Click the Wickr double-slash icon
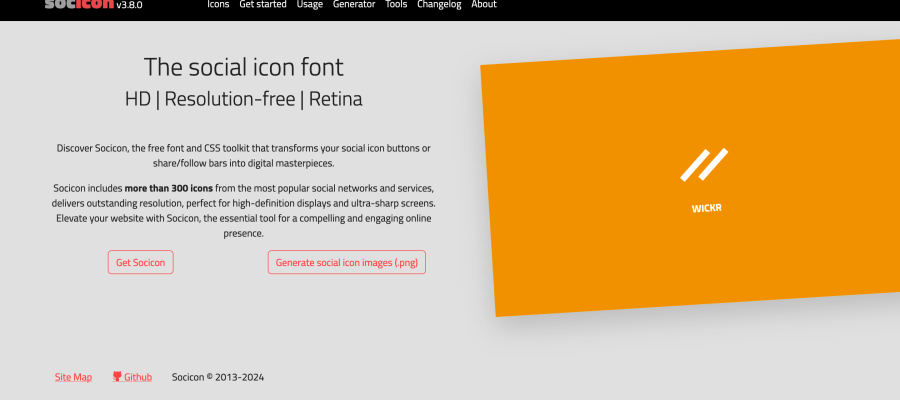900x400 pixels. 704,165
